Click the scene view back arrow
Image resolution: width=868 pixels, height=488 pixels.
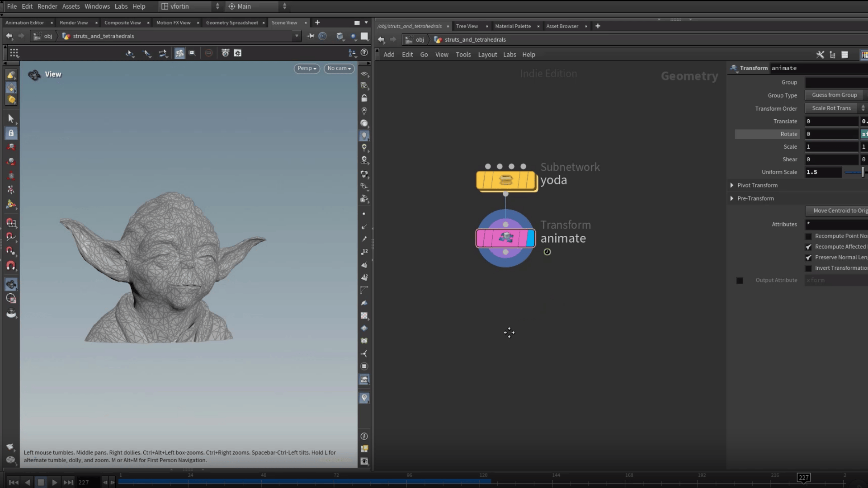pyautogui.click(x=9, y=36)
